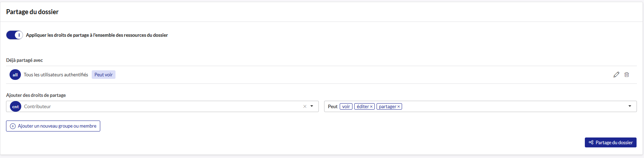Expand the permissions dropdown arrow

pos(630,106)
